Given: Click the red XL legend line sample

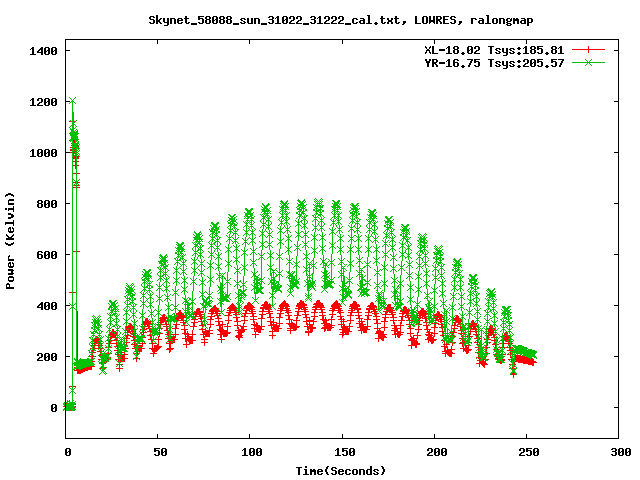Looking at the screenshot, I should pos(588,50).
